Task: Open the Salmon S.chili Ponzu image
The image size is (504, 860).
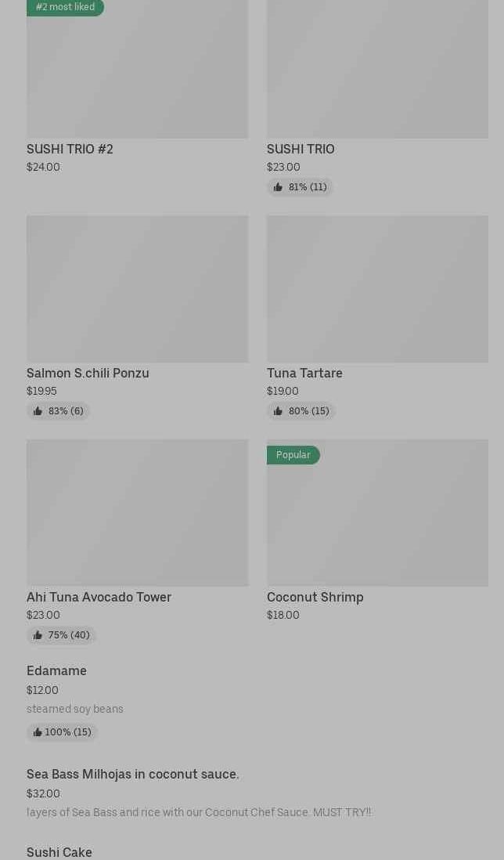Action: [137, 288]
